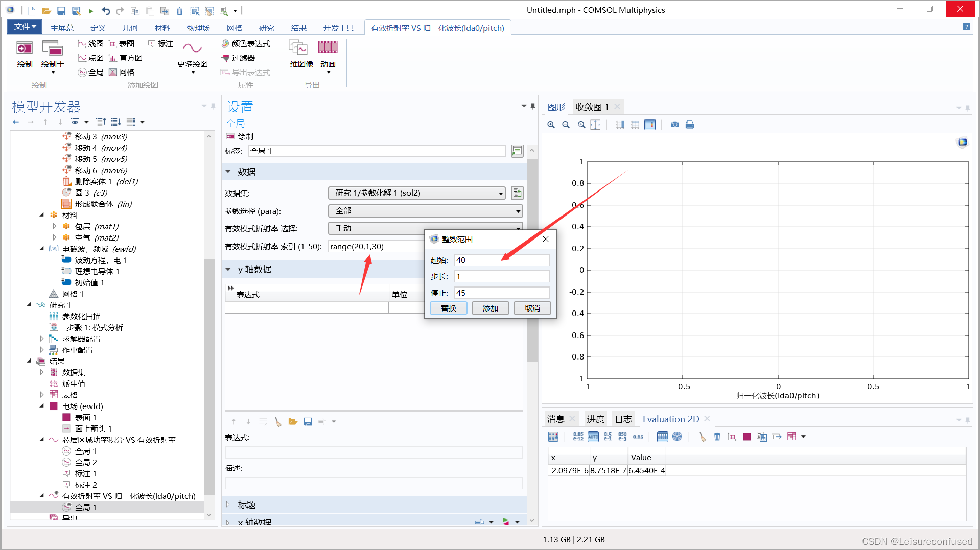Close the 整数范围 dialog

[x=546, y=239]
